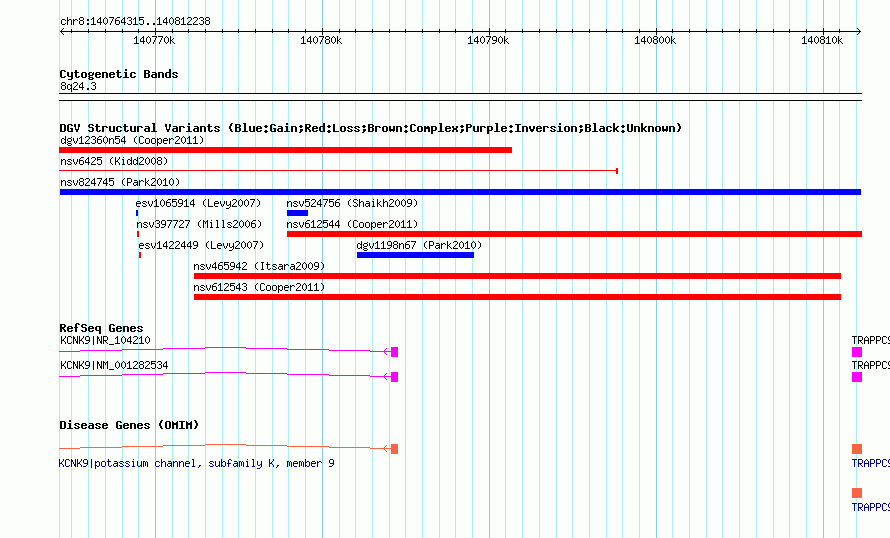
Task: Click the lower TRAPPC9 magenta RefSeq exon box
Action: pyautogui.click(x=857, y=377)
